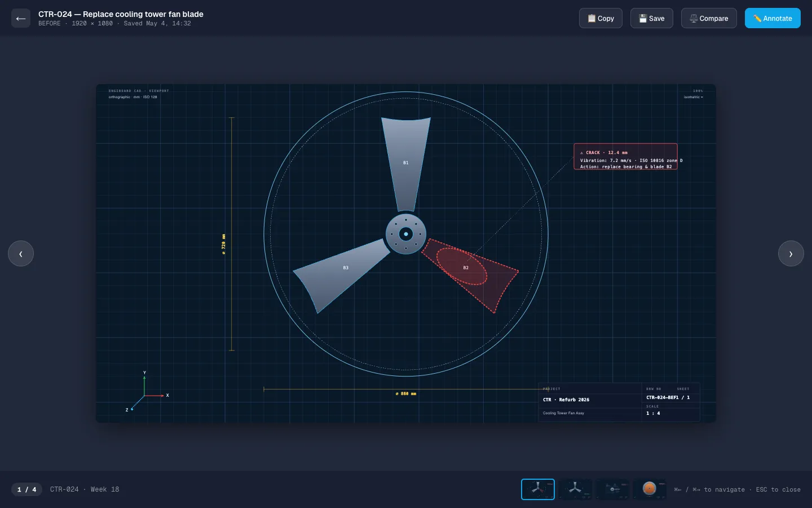Screen dimensions: 812x508
Task: Click the "ø 880 mm" dimension label
Action: (x=406, y=393)
